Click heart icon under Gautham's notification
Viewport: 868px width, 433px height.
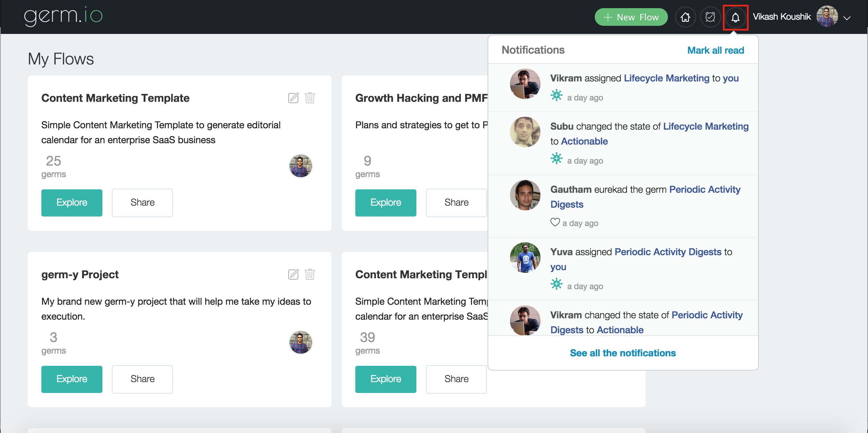pyautogui.click(x=555, y=222)
